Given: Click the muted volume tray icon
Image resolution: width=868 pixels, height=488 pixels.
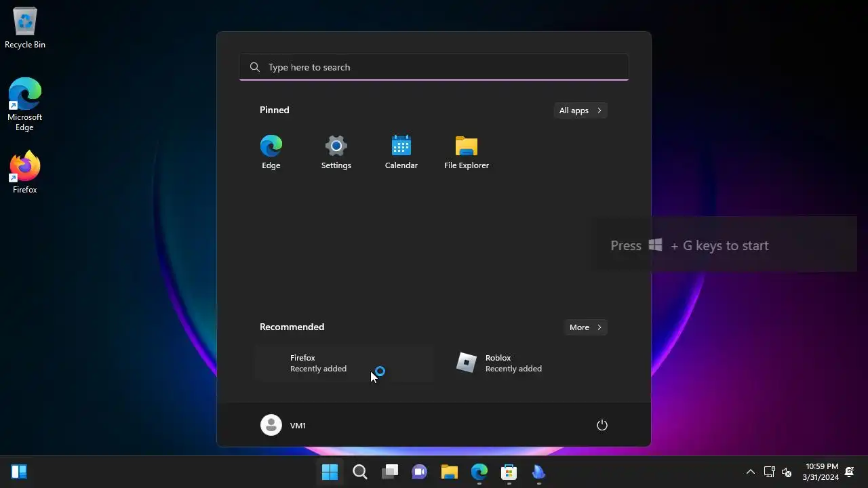Looking at the screenshot, I should 787,472.
